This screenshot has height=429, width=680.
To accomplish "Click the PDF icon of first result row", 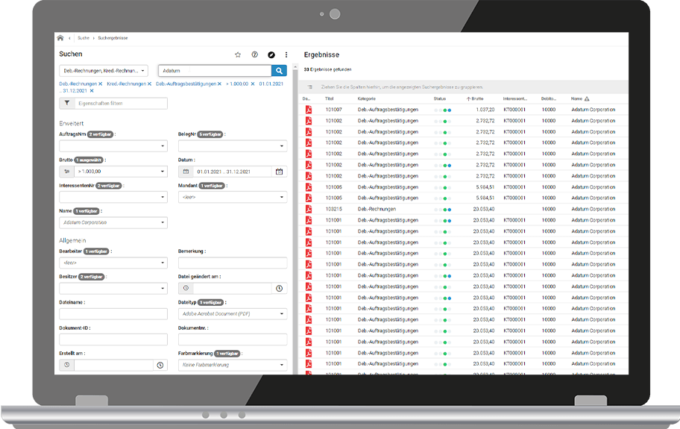I will pyautogui.click(x=309, y=108).
